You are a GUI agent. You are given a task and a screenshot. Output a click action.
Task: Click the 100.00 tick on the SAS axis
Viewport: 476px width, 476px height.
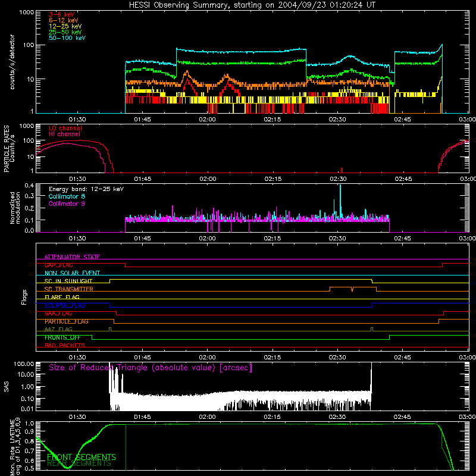pos(24,364)
